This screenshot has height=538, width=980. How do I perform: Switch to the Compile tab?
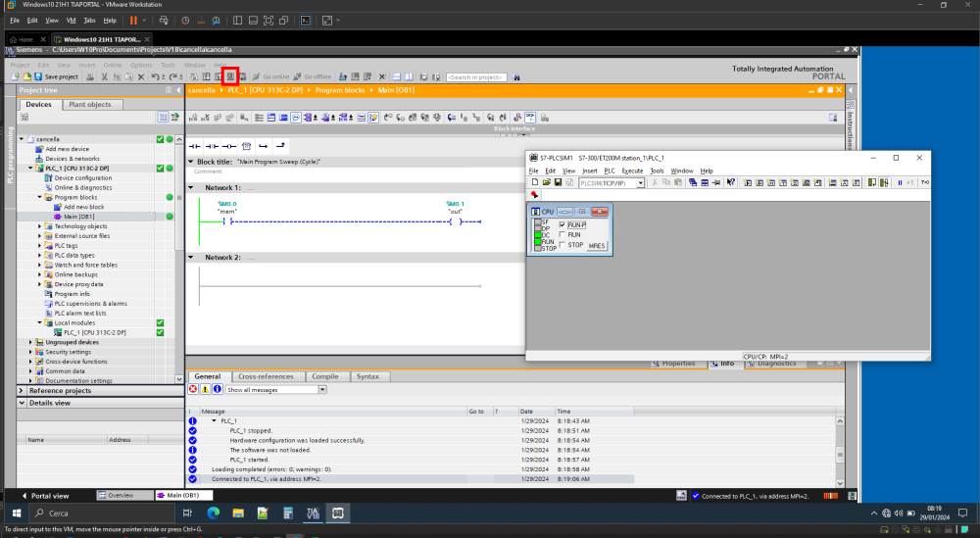tap(325, 376)
